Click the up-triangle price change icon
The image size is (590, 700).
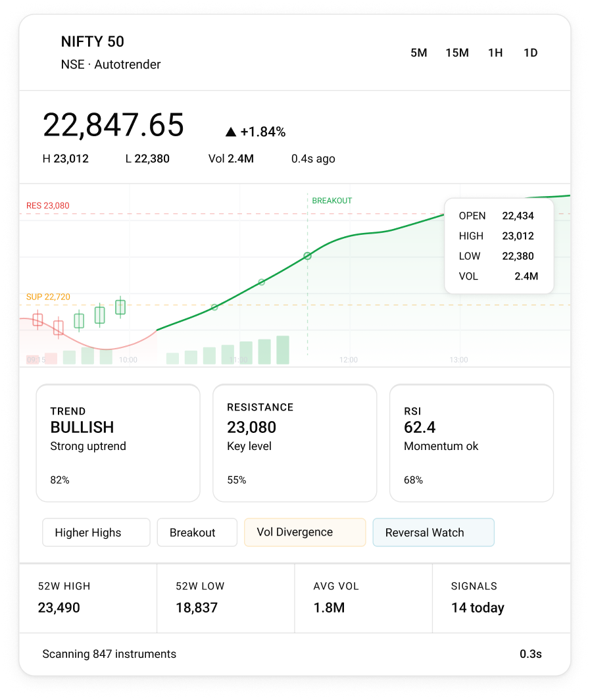(x=231, y=132)
